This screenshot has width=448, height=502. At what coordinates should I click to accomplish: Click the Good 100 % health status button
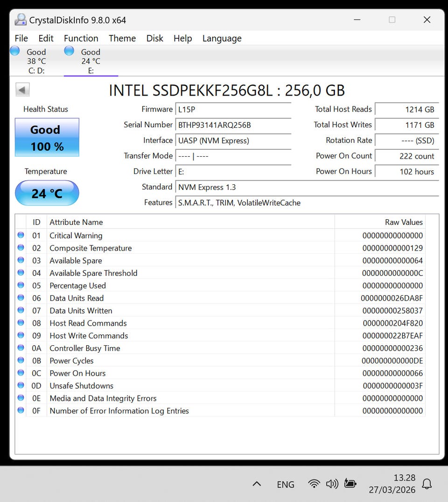(x=47, y=137)
